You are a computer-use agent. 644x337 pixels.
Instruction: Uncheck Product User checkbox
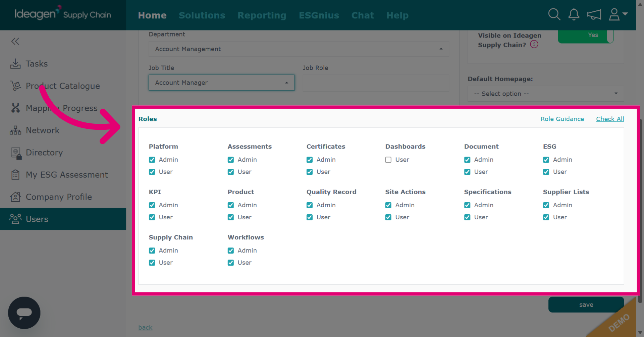[x=231, y=217]
